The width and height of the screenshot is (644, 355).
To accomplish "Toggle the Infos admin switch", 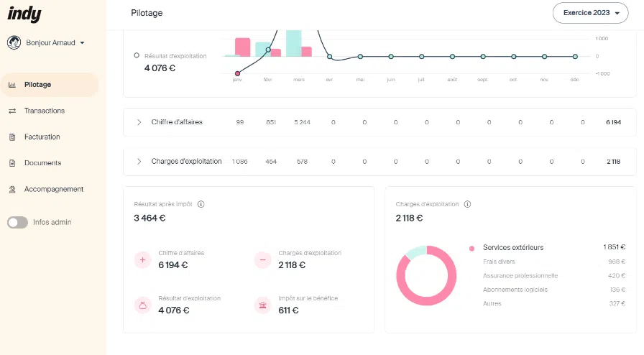I will click(x=17, y=223).
